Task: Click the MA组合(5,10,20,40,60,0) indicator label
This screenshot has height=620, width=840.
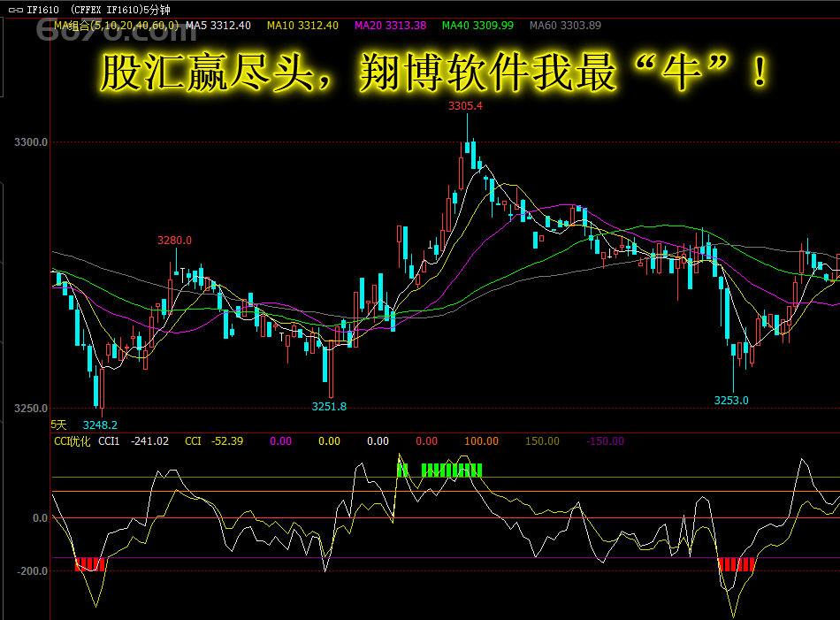Action: [x=116, y=25]
